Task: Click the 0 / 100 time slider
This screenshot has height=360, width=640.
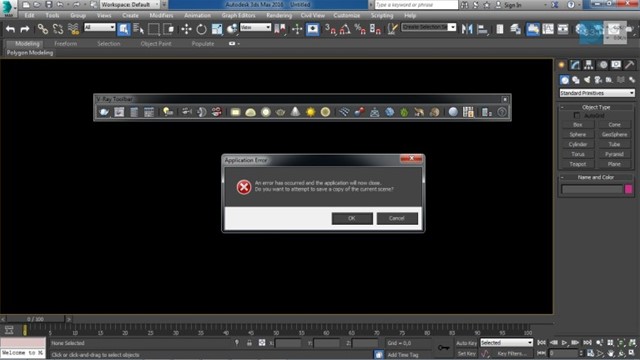Action: (x=35, y=319)
